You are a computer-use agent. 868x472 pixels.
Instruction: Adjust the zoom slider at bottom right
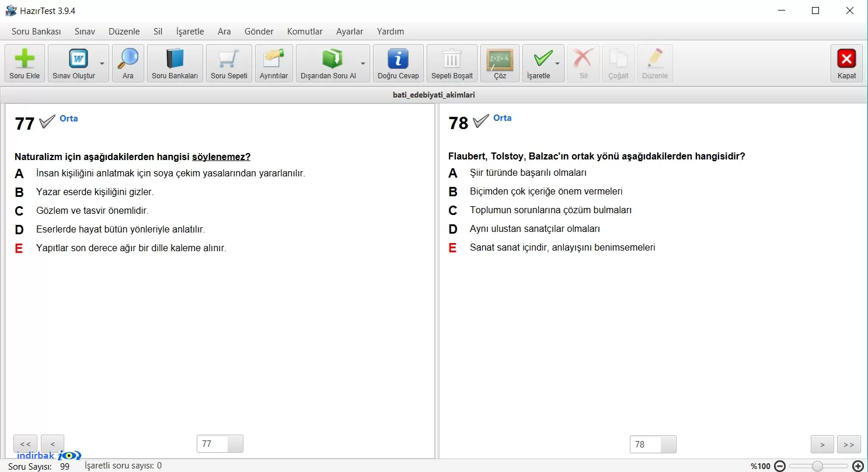coord(818,466)
